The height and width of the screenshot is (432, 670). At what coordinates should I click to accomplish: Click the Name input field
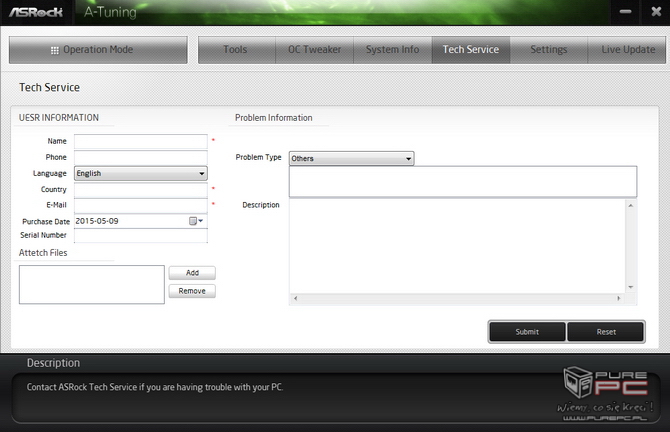141,141
